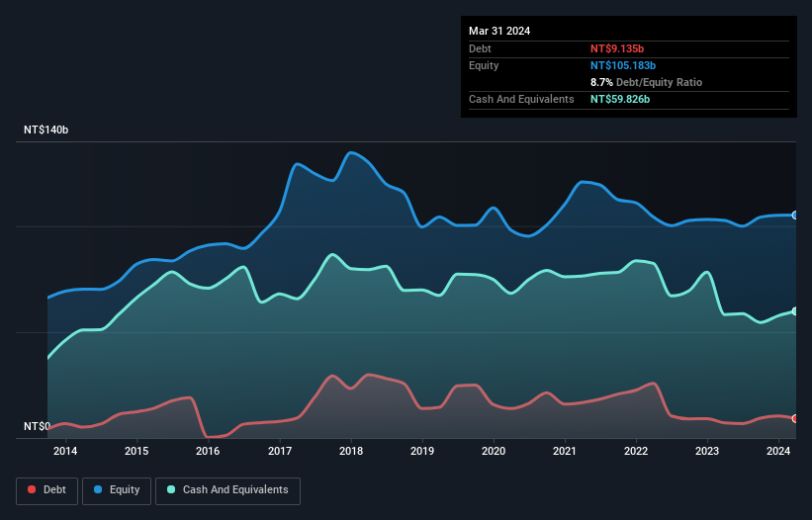Click the blue dot in Equity legend
The image size is (812, 520).
coord(98,489)
